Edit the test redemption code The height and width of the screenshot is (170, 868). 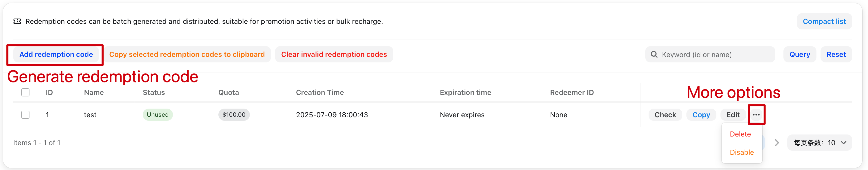733,114
